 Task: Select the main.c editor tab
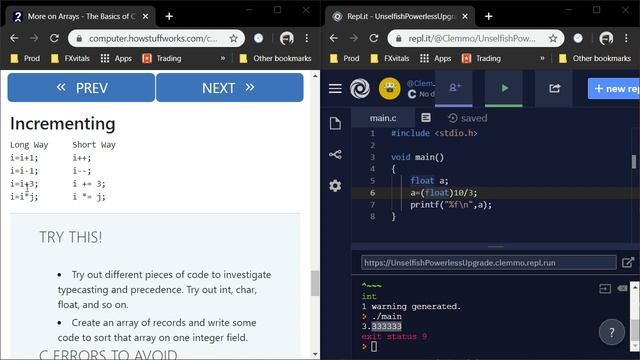tap(383, 118)
